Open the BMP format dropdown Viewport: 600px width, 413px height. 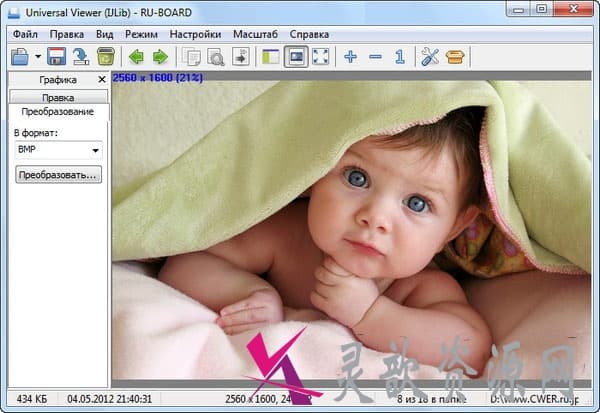58,150
